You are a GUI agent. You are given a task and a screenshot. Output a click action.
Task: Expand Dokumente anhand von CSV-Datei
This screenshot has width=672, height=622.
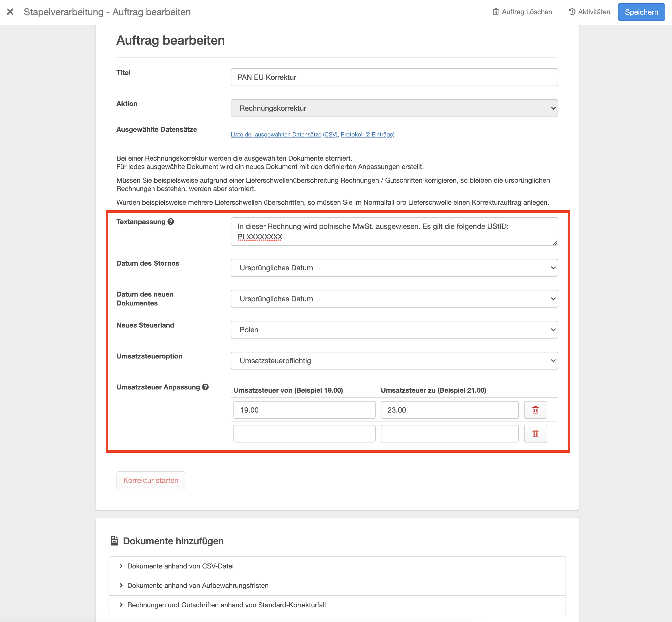pyautogui.click(x=180, y=566)
